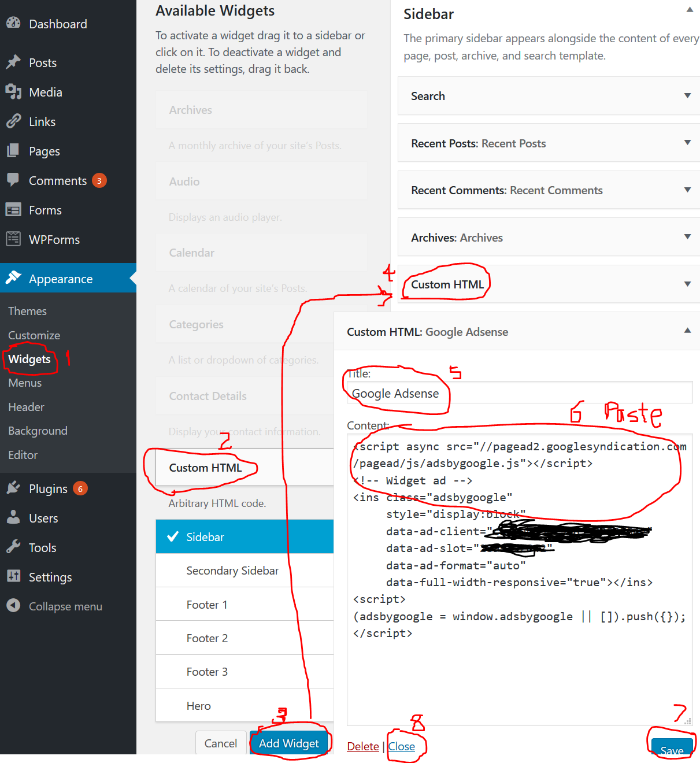Image resolution: width=700 pixels, height=763 pixels.
Task: Expand the Recent Comments widget arrow
Action: point(687,190)
